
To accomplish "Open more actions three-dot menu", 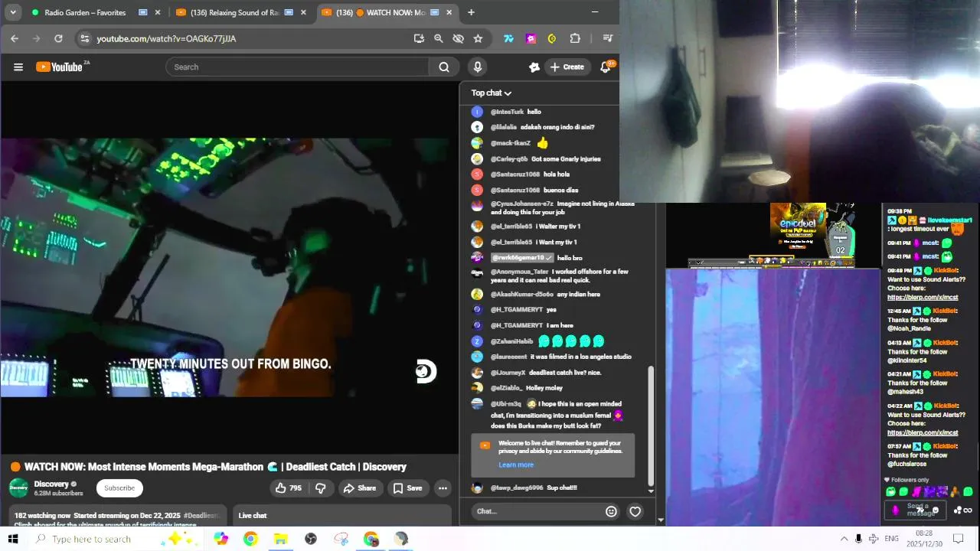I will click(443, 488).
